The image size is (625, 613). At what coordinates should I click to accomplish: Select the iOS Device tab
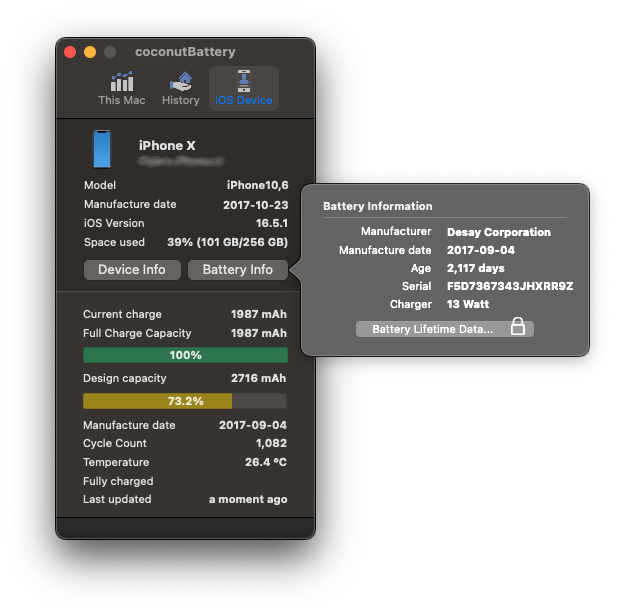click(244, 88)
